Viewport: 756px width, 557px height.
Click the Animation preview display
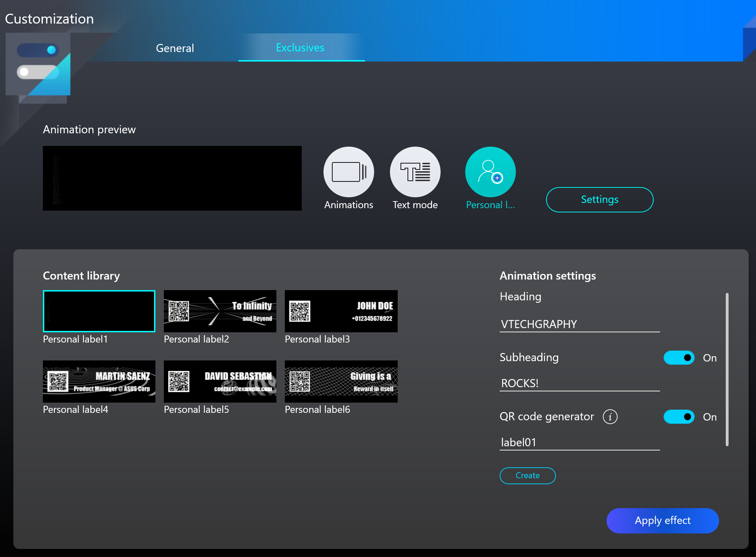[172, 178]
